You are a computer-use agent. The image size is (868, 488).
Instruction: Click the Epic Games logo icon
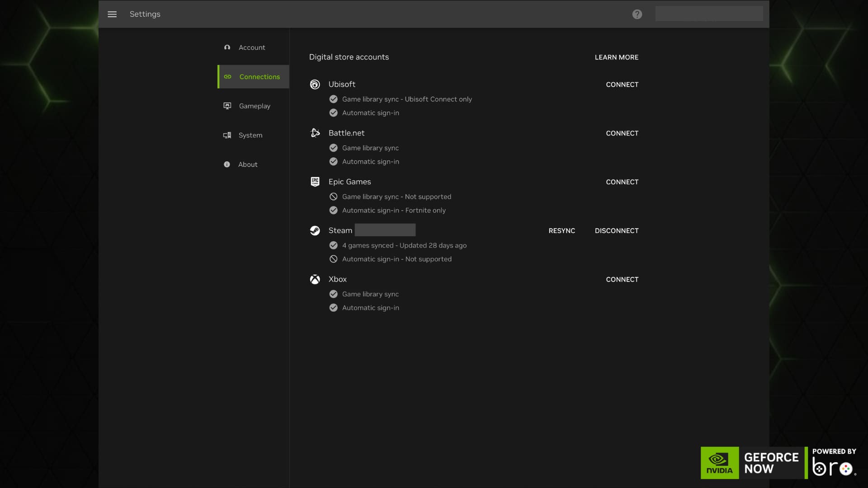click(315, 182)
